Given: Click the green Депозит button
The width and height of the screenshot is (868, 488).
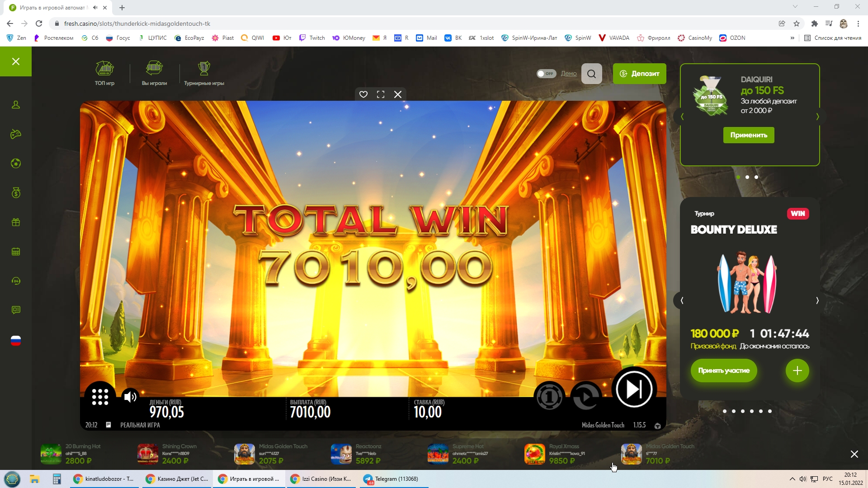Looking at the screenshot, I should tap(639, 74).
